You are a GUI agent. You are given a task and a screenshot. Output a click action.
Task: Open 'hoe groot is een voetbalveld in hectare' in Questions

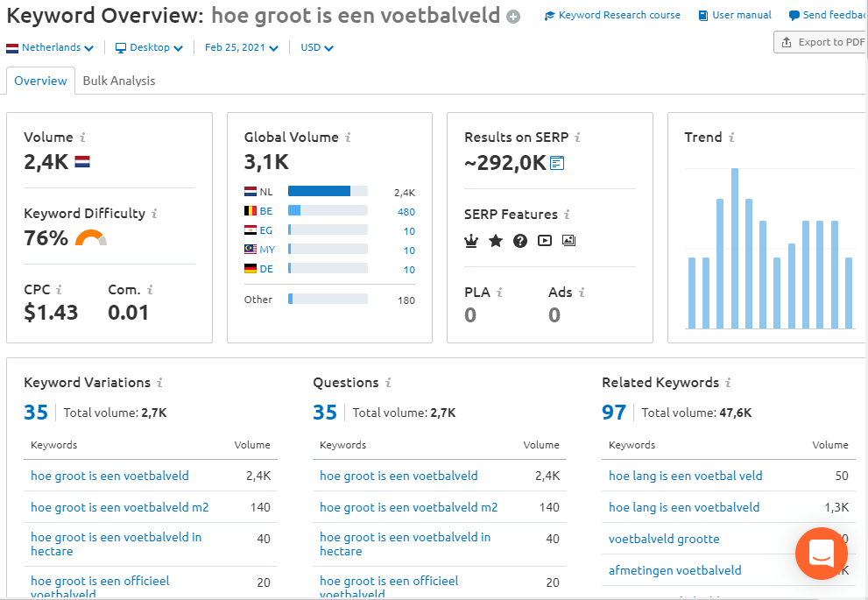click(x=406, y=544)
